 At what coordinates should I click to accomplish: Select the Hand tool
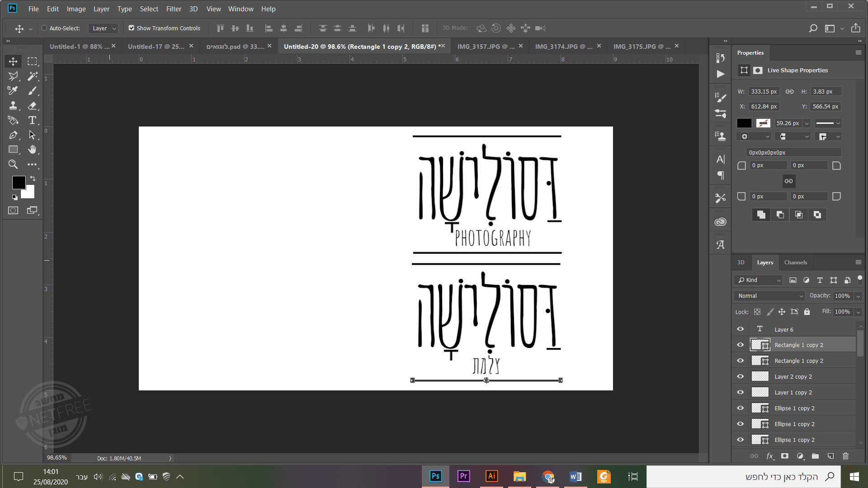32,150
